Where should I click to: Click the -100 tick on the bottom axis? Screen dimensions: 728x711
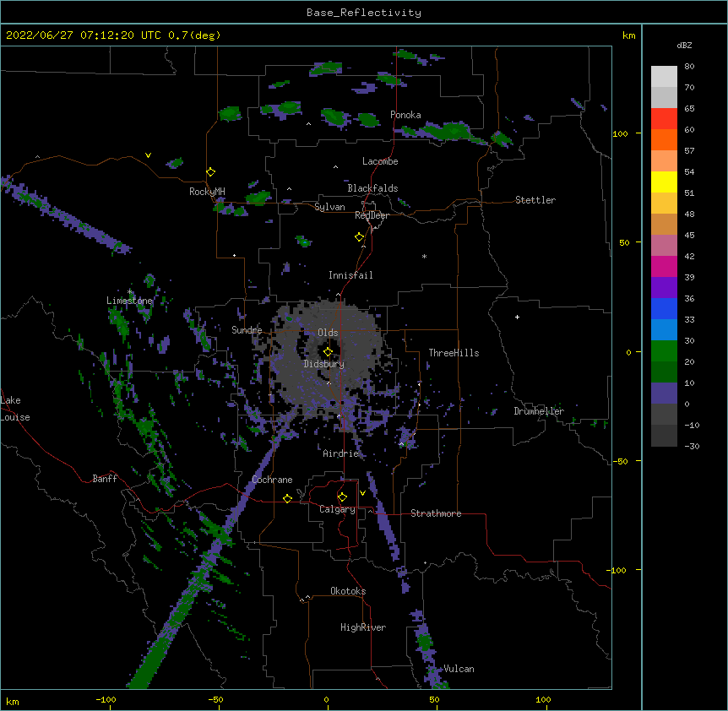pyautogui.click(x=106, y=699)
